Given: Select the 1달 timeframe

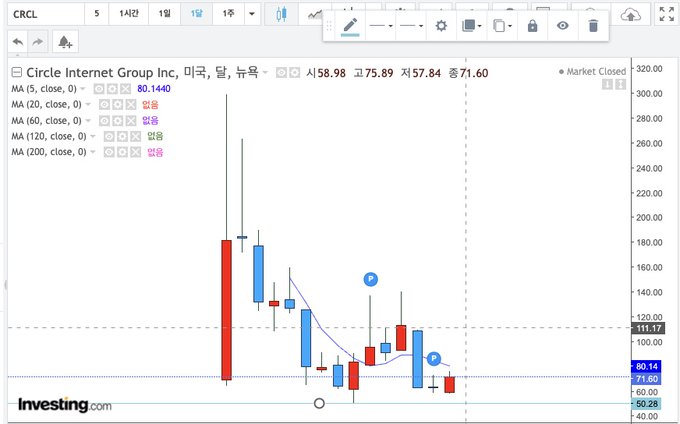Looking at the screenshot, I should [196, 14].
